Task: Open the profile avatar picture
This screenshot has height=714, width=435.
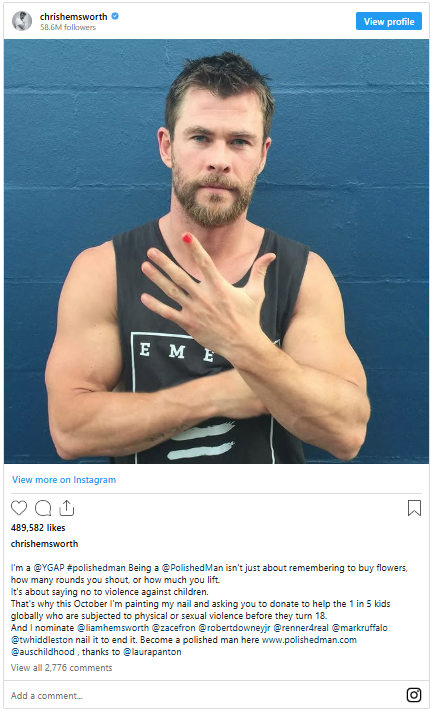Action: coord(22,21)
